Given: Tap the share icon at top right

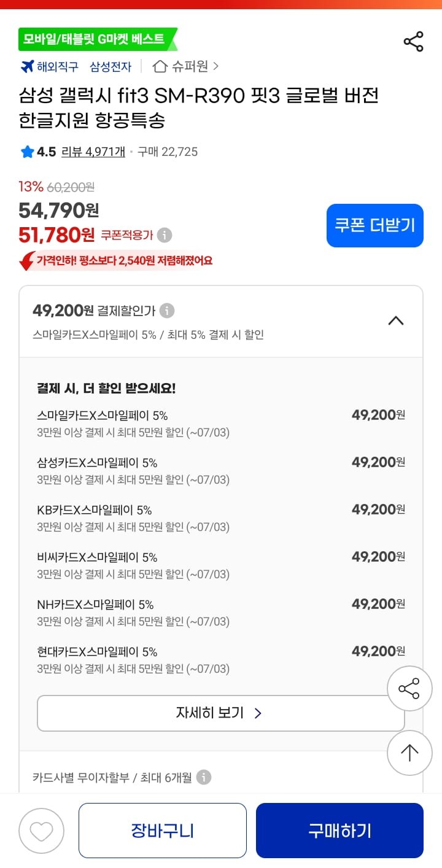Looking at the screenshot, I should point(413,42).
